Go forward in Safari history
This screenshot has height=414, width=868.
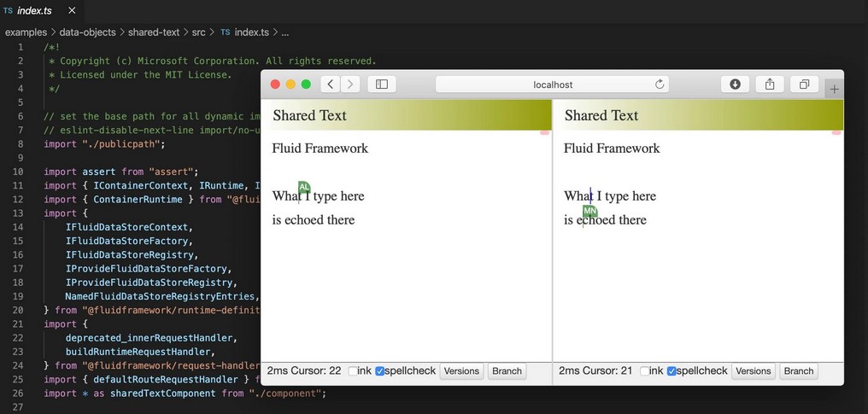tap(350, 84)
